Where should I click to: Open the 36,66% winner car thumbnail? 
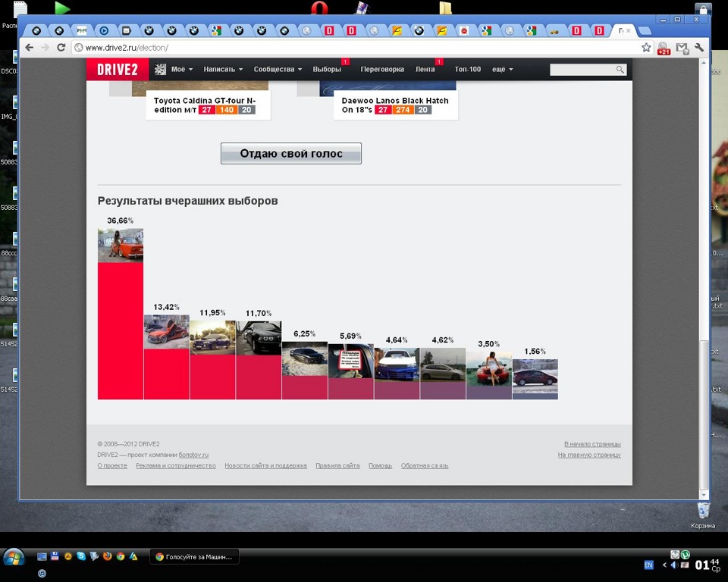coord(121,246)
